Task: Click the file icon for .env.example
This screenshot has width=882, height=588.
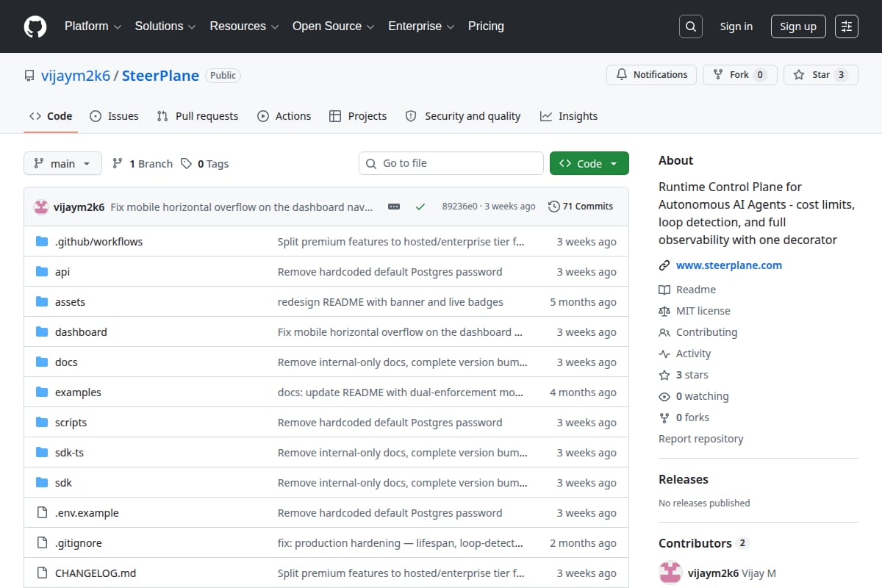Action: click(42, 513)
